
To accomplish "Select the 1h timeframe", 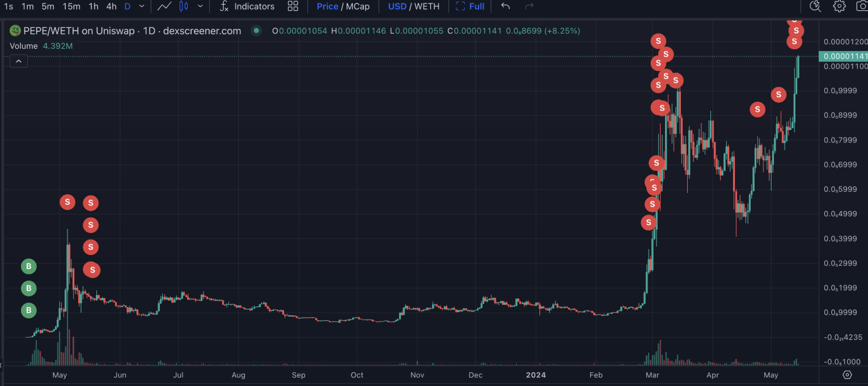I will click(x=94, y=6).
